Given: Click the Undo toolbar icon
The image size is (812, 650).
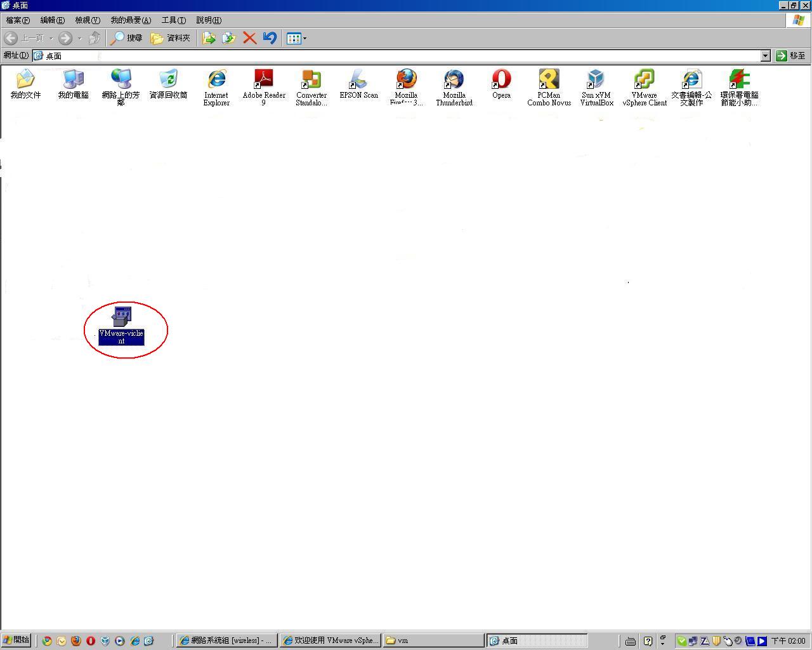Looking at the screenshot, I should pyautogui.click(x=270, y=38).
